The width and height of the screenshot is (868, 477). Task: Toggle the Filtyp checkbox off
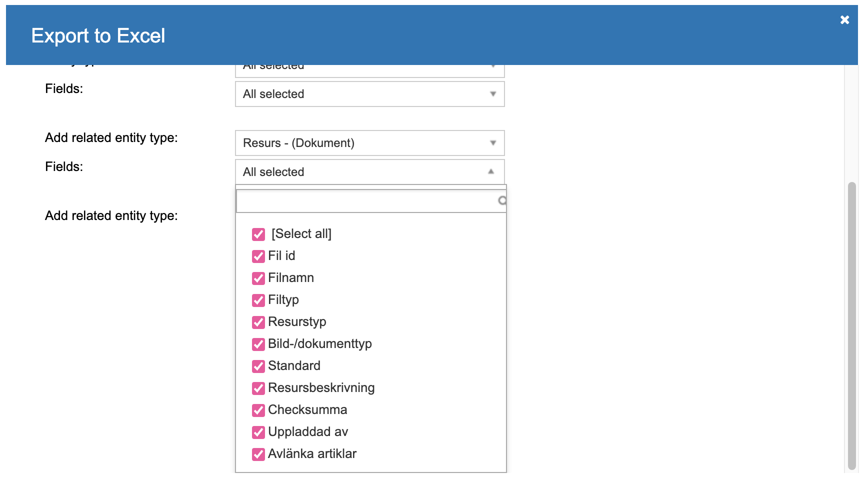click(258, 300)
